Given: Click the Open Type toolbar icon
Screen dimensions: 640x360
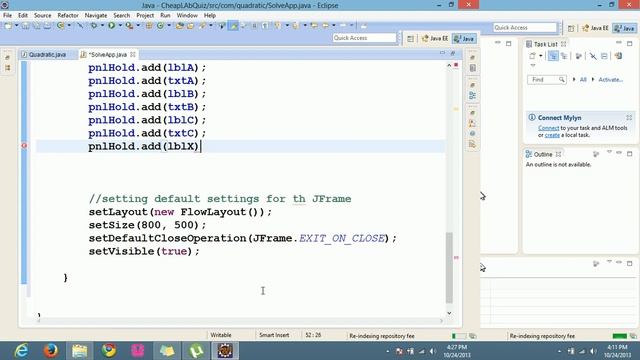Looking at the screenshot, I should [x=180, y=26].
